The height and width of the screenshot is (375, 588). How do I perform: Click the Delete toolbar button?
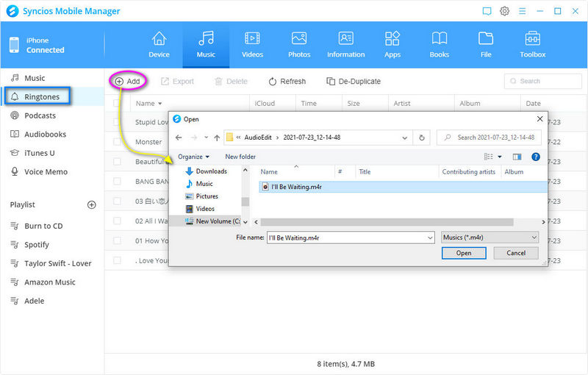(231, 82)
